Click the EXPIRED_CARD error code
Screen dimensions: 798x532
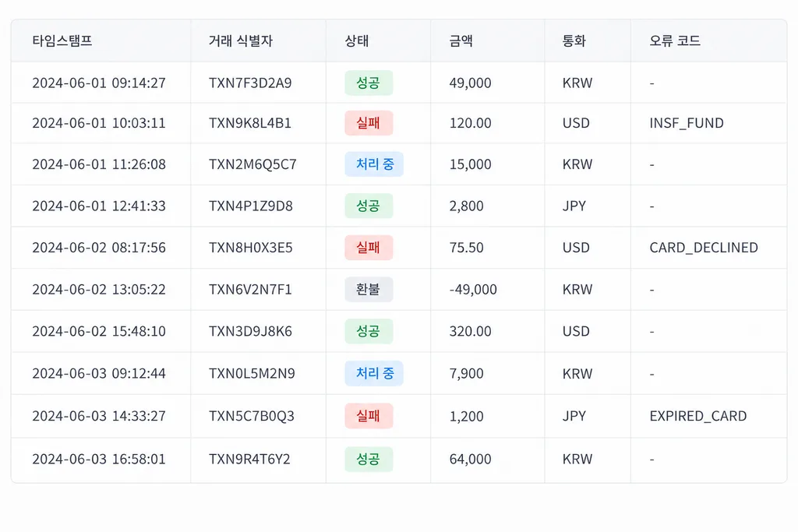(x=697, y=416)
